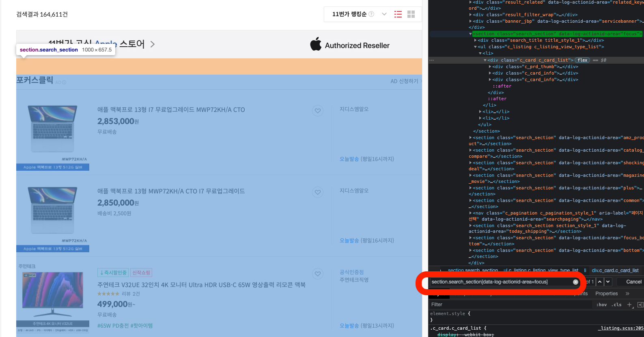The image size is (644, 337).
Task: Collapse the c_listing_view_type_list ul node
Action: pos(475,47)
